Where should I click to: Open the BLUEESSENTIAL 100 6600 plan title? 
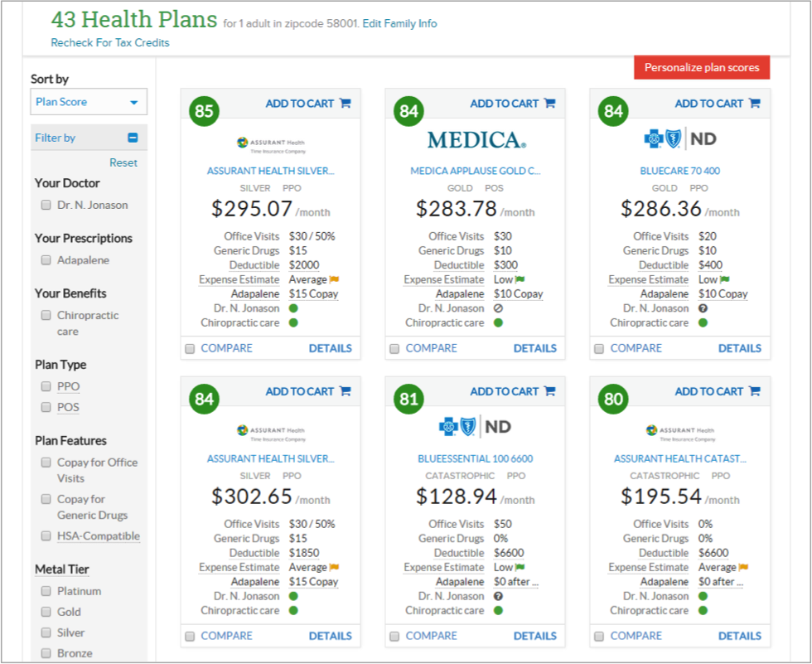pyautogui.click(x=476, y=459)
